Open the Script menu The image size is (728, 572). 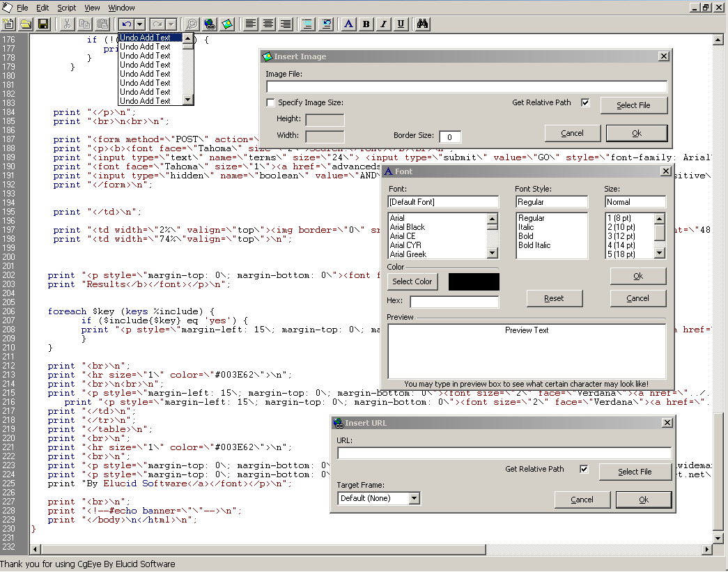pos(67,8)
